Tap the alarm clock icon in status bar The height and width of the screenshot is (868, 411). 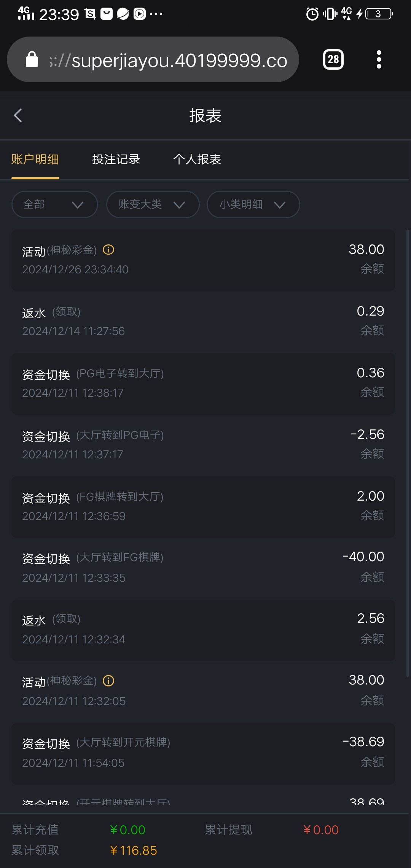[312, 14]
